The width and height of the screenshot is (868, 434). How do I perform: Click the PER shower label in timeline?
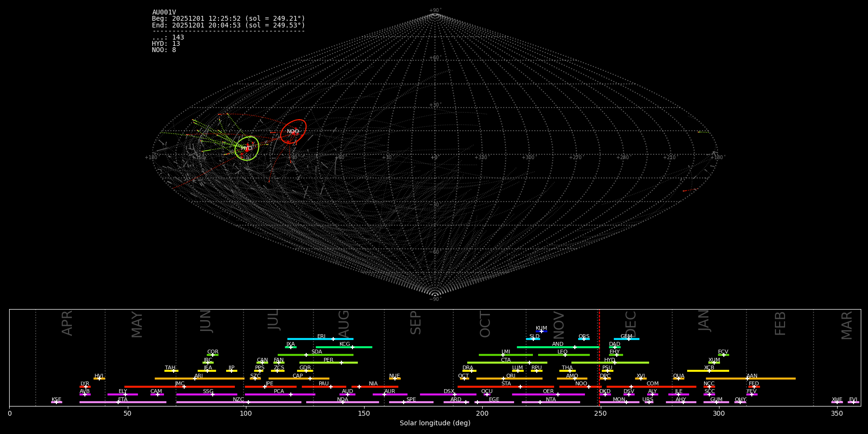tap(328, 360)
